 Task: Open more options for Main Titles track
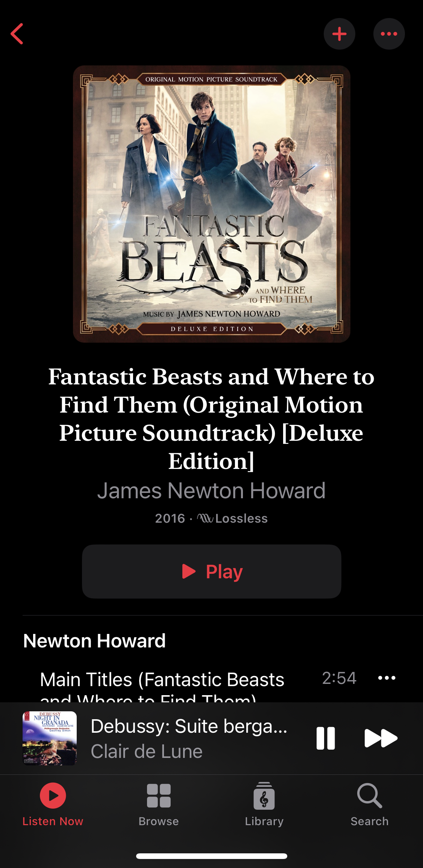point(387,678)
